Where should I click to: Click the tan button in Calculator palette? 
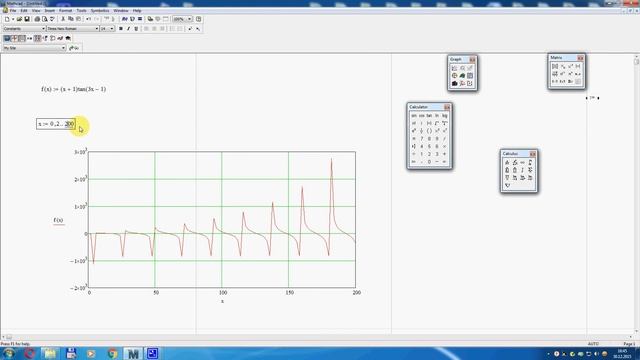point(429,116)
